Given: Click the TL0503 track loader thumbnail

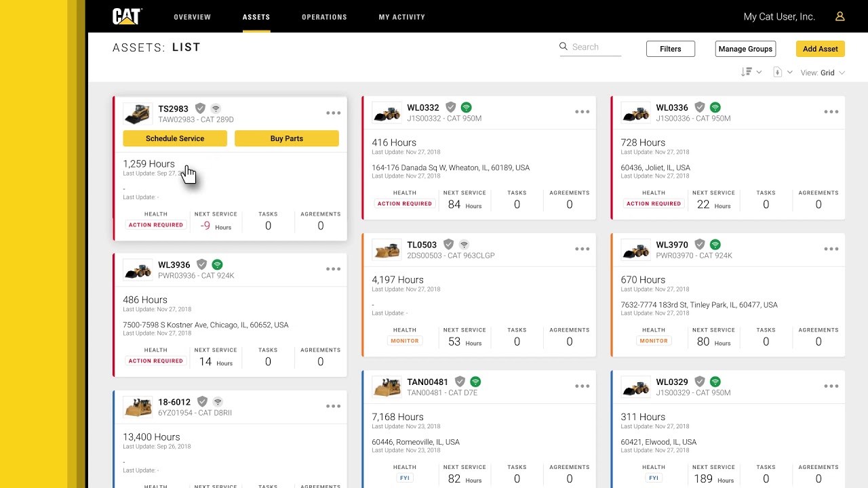Looking at the screenshot, I should point(387,249).
